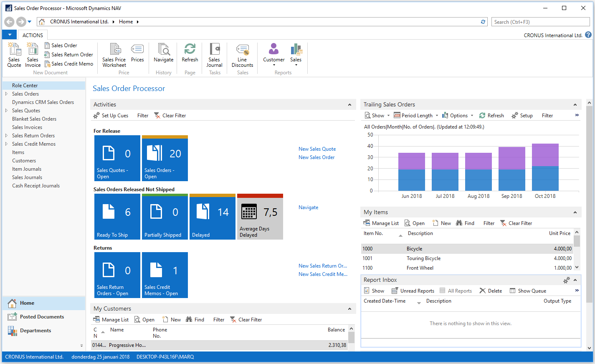Open the navigation history dropdown

pyautogui.click(x=30, y=22)
